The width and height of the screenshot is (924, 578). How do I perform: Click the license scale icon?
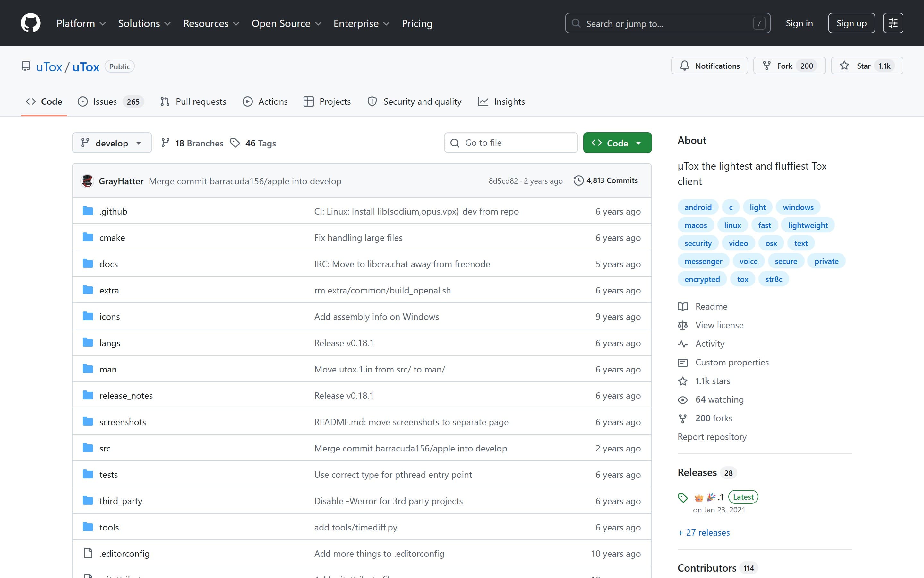[682, 325]
